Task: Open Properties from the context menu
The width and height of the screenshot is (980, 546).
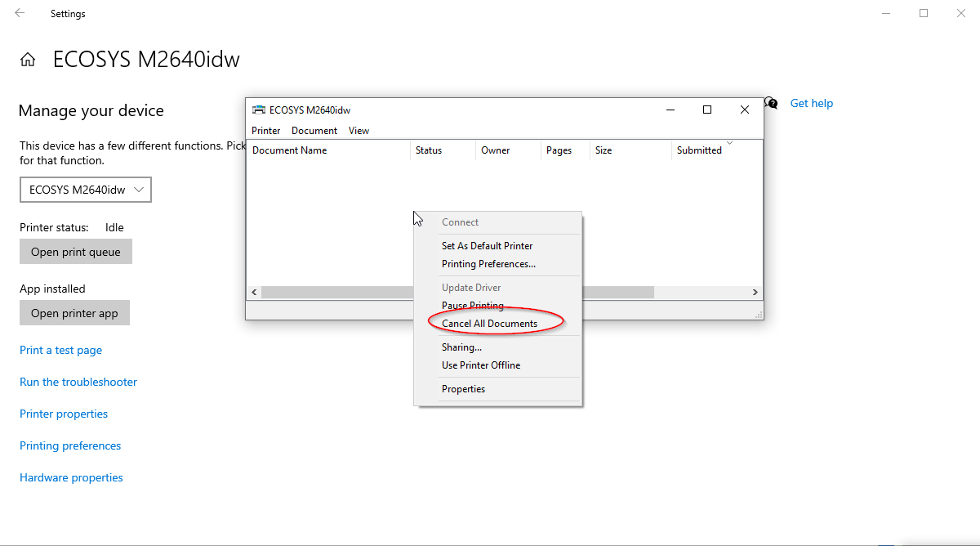Action: pos(463,389)
